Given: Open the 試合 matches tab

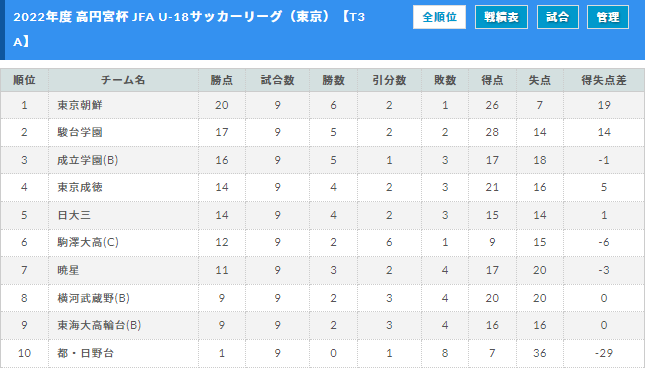Looking at the screenshot, I should click(x=557, y=17).
